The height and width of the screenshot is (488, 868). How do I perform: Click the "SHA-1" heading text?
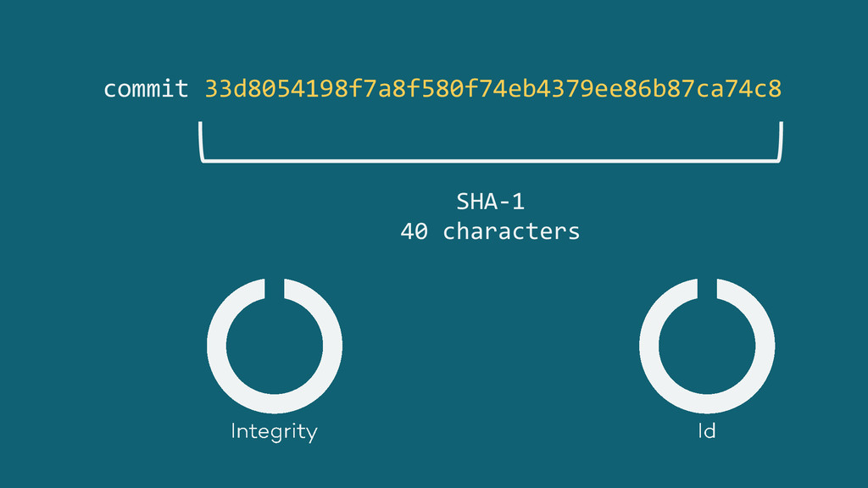click(490, 202)
